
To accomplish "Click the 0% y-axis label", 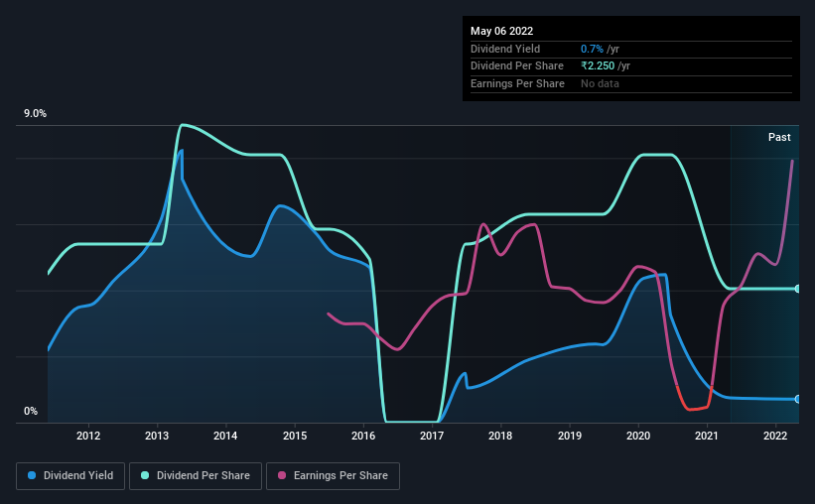I will [31, 411].
